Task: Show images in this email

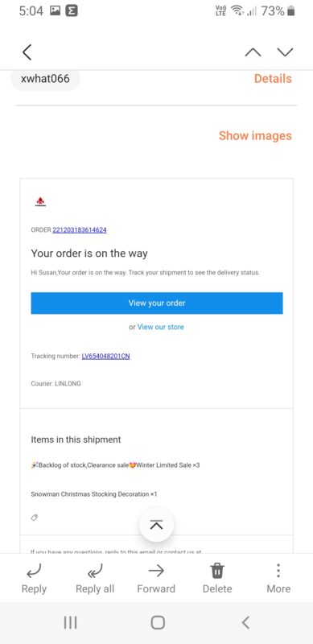Action: click(255, 135)
